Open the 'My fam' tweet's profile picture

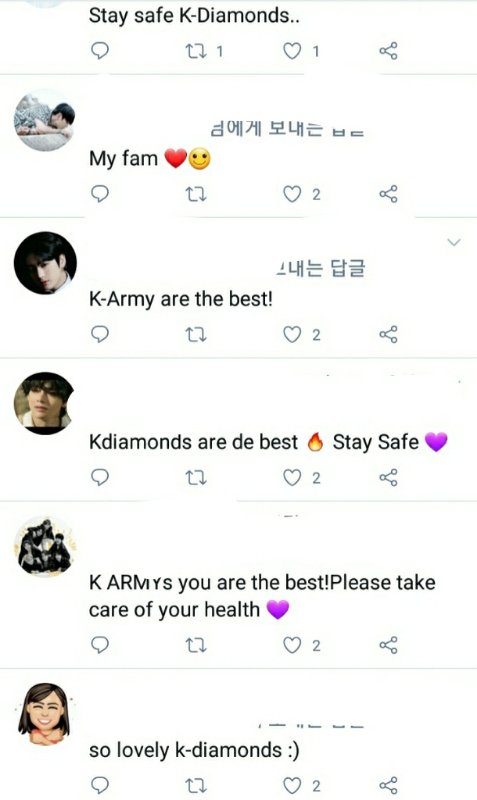[44, 120]
